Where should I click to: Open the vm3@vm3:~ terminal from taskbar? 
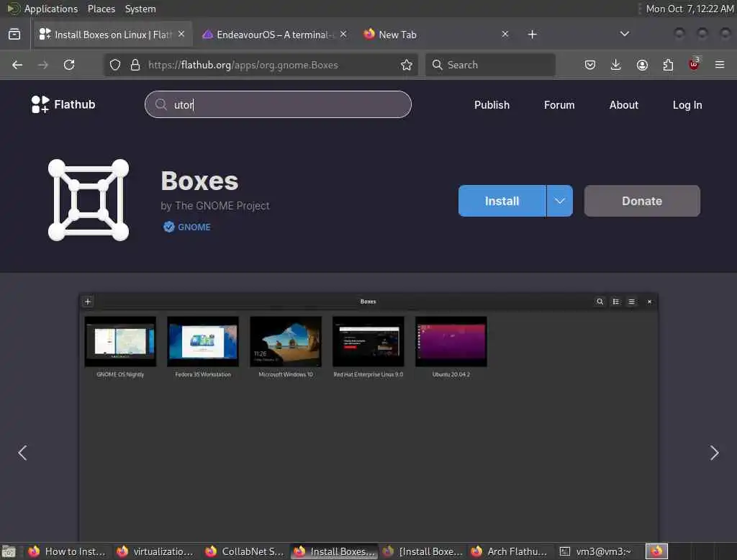(x=597, y=551)
